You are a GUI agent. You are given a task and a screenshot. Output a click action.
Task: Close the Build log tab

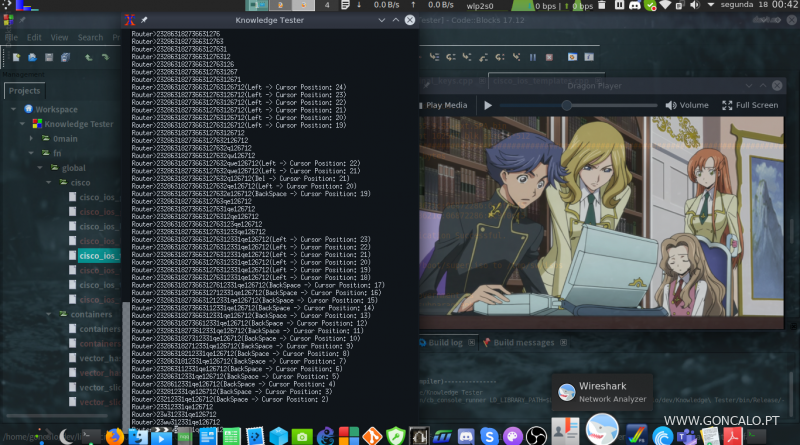point(471,342)
